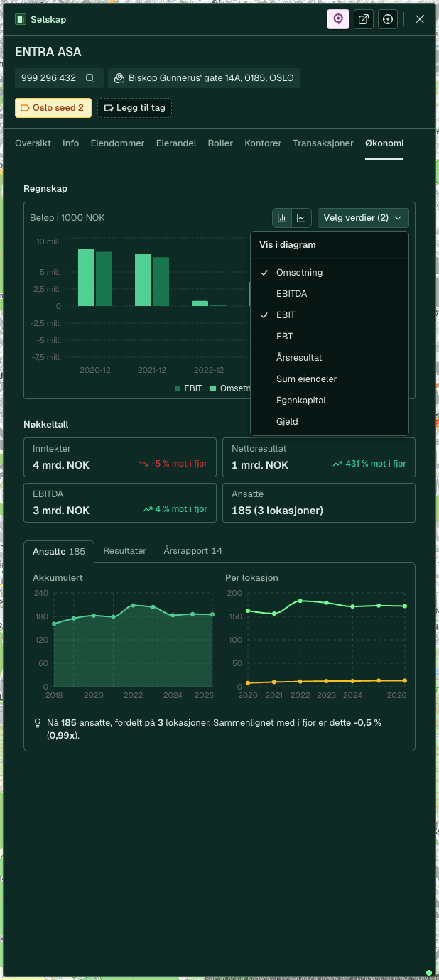Viewport: 439px width, 980px height.
Task: Click the green Selskap building icon
Action: pyautogui.click(x=21, y=19)
